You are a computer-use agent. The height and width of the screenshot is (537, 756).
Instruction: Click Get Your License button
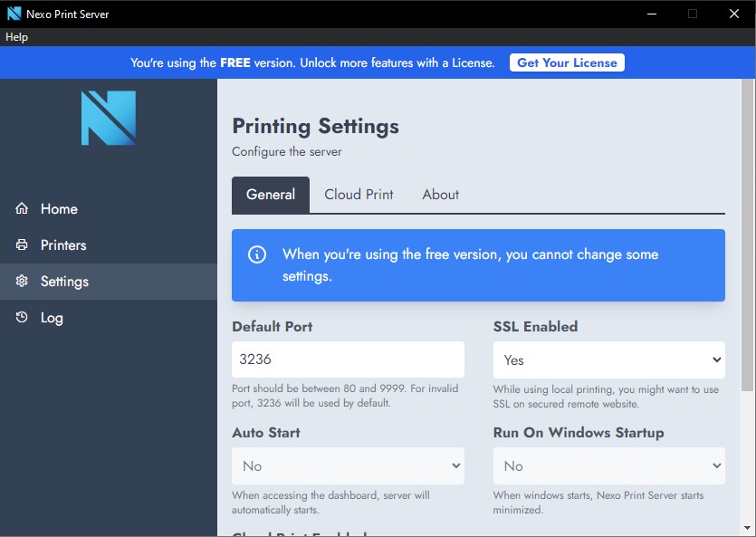[x=567, y=62]
